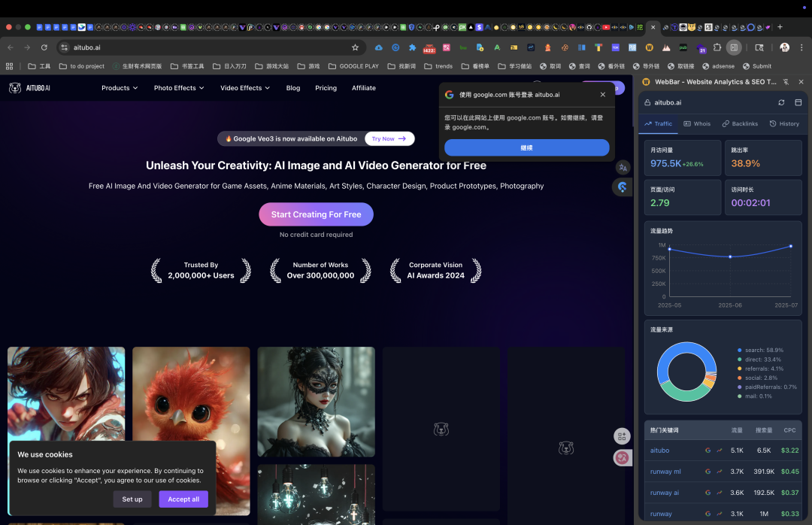Click the 2025-06 point on traffic trend chart
812x525 pixels.
point(730,257)
